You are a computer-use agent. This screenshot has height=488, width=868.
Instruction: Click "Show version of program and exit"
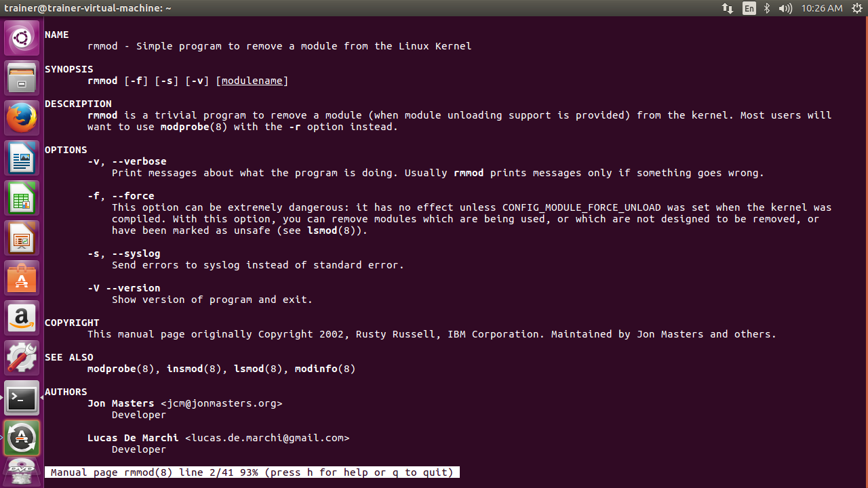tap(212, 300)
